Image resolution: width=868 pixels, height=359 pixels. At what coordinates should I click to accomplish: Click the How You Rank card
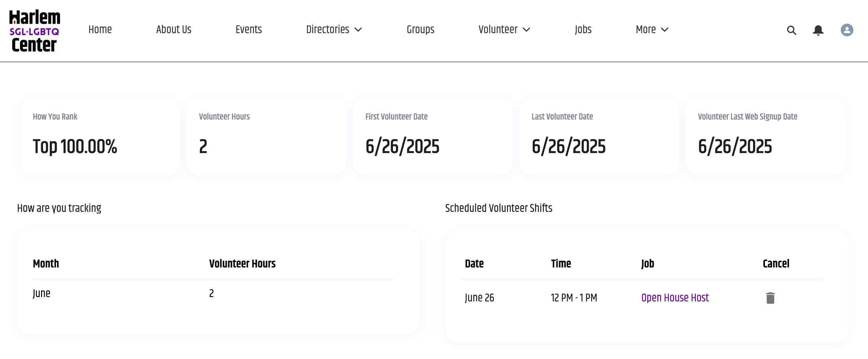pyautogui.click(x=100, y=136)
